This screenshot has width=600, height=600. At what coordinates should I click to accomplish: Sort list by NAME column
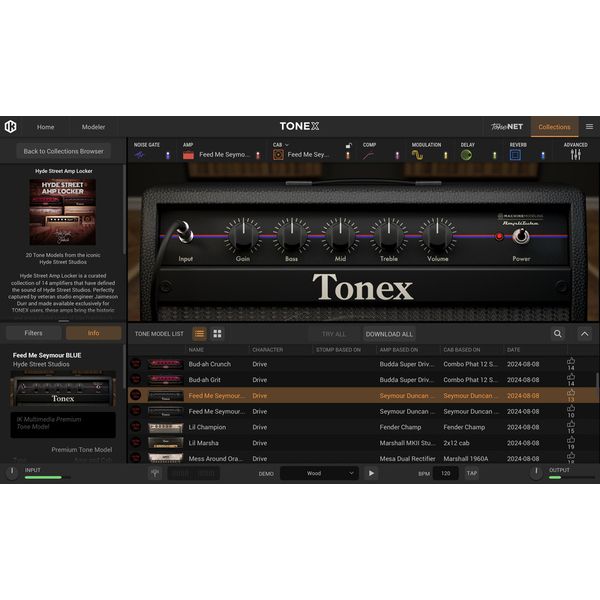coord(196,350)
